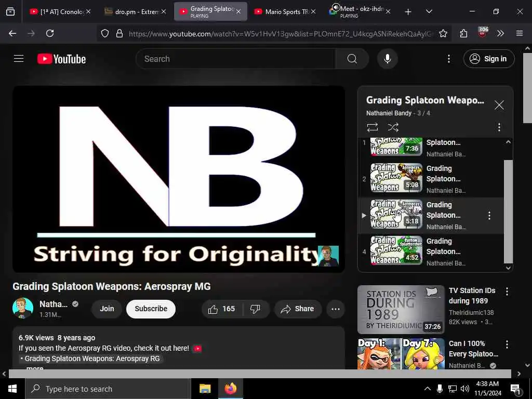Switch to dro.pm tab
The width and height of the screenshot is (532, 399).
click(131, 11)
